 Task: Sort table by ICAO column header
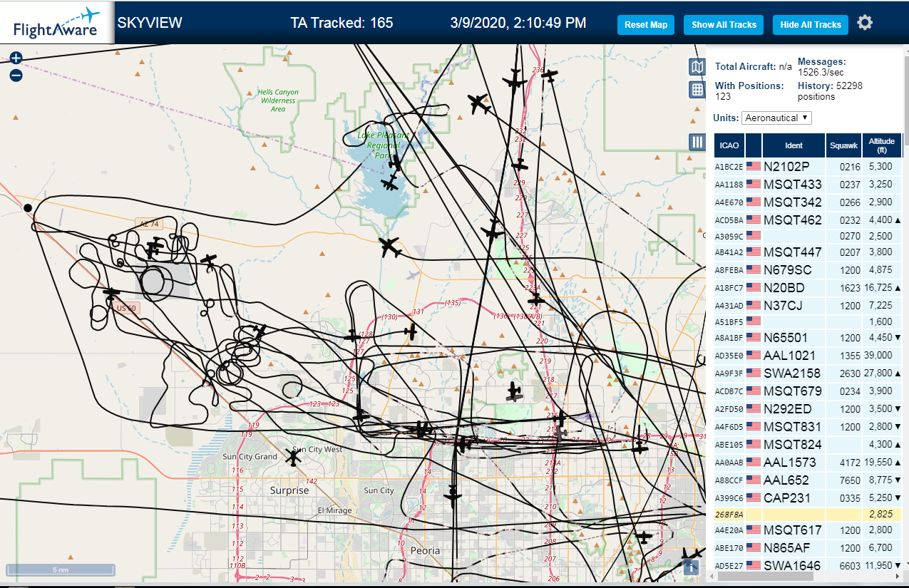(729, 145)
